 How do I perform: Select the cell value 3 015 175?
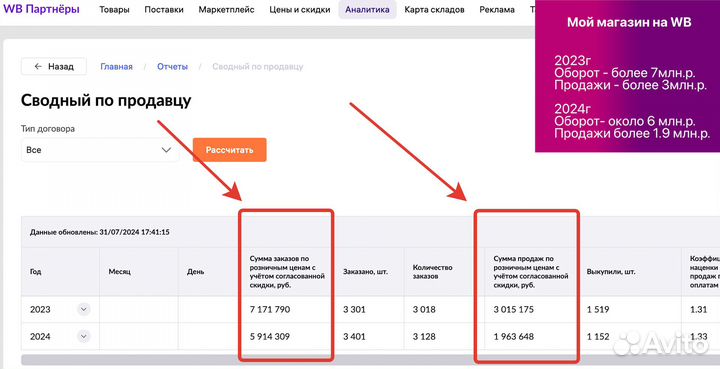click(514, 309)
